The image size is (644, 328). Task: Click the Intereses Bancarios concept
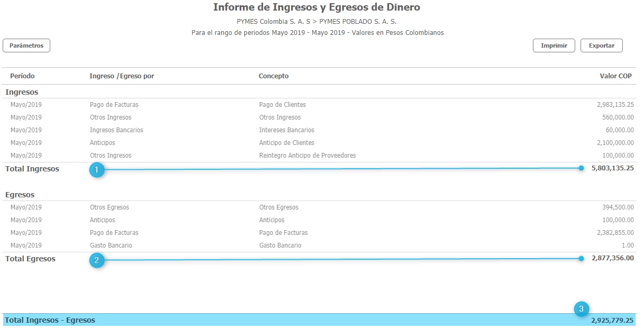[x=286, y=130]
